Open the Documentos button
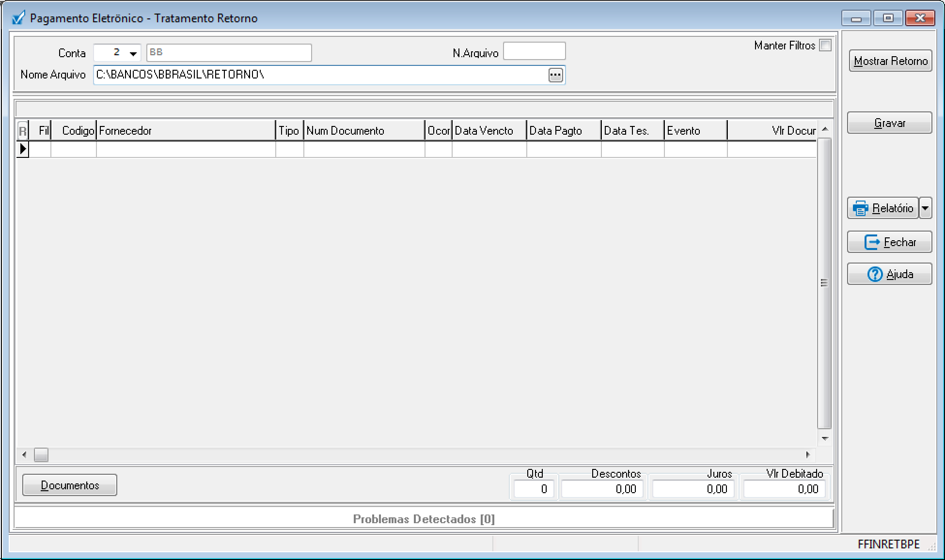The image size is (945, 560). tap(70, 485)
